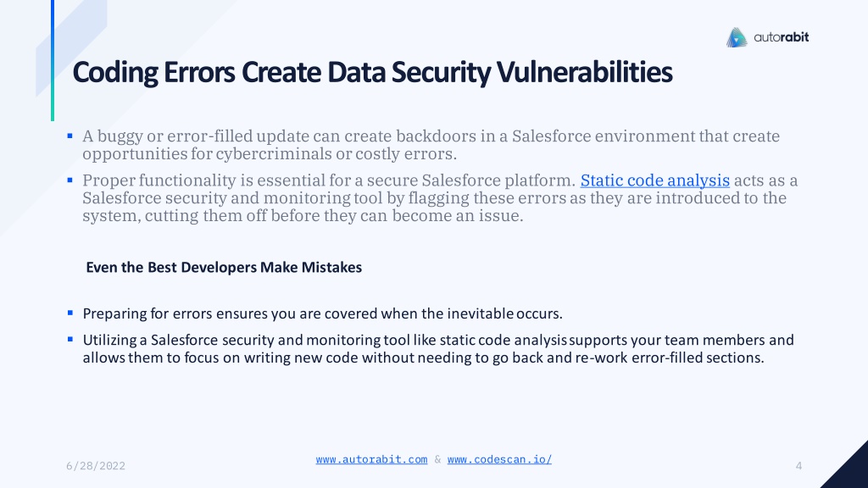Click the 'Salesforce security and monitoring tool by flagging' line

coord(435,198)
